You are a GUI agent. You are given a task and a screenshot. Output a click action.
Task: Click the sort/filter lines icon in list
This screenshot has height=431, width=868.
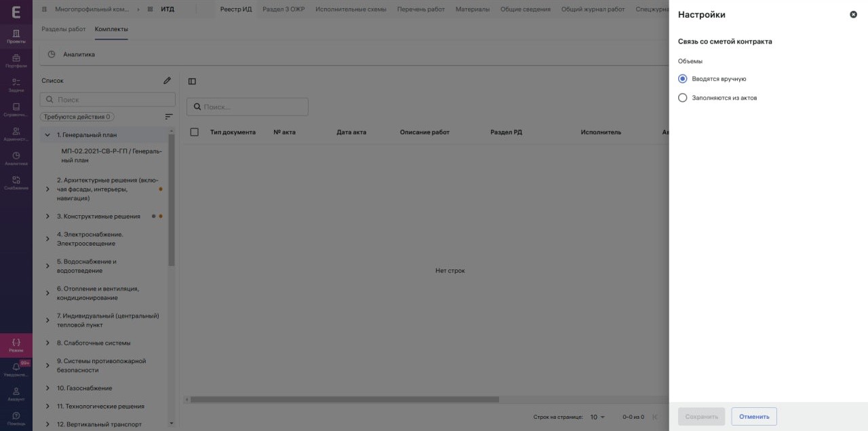coord(169,117)
